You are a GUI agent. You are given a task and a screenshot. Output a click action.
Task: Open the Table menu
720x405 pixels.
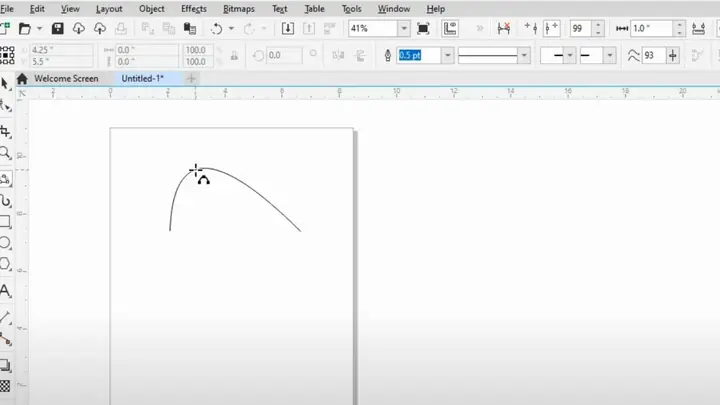[x=315, y=9]
